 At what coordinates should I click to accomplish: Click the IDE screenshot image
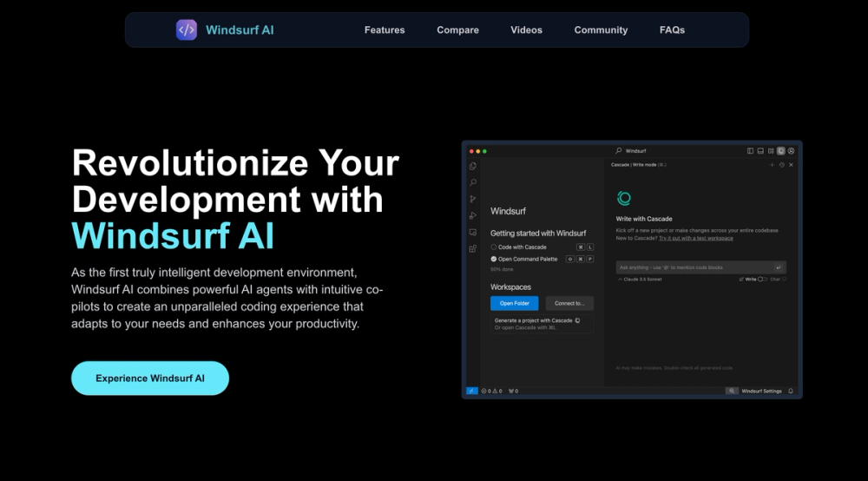click(632, 269)
